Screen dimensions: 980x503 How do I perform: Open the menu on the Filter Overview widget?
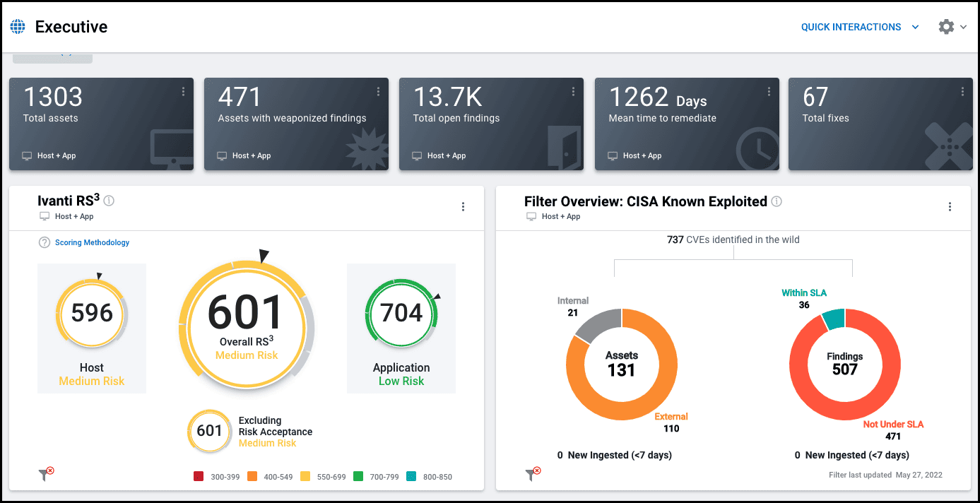click(x=950, y=206)
